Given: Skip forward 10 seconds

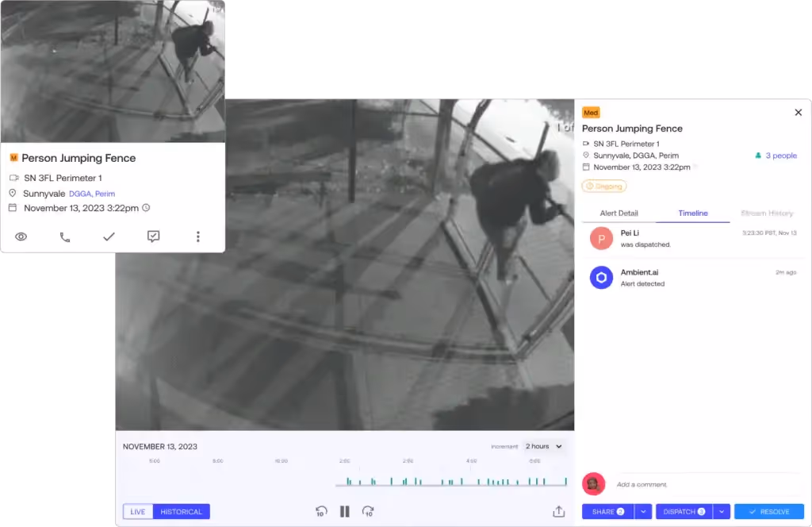Looking at the screenshot, I should (x=368, y=511).
